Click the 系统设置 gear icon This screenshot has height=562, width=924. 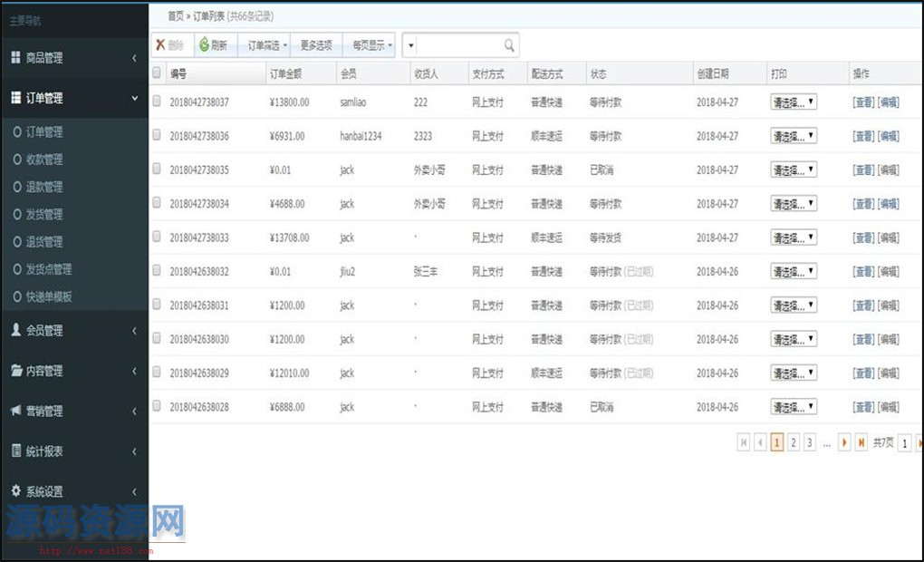click(15, 491)
